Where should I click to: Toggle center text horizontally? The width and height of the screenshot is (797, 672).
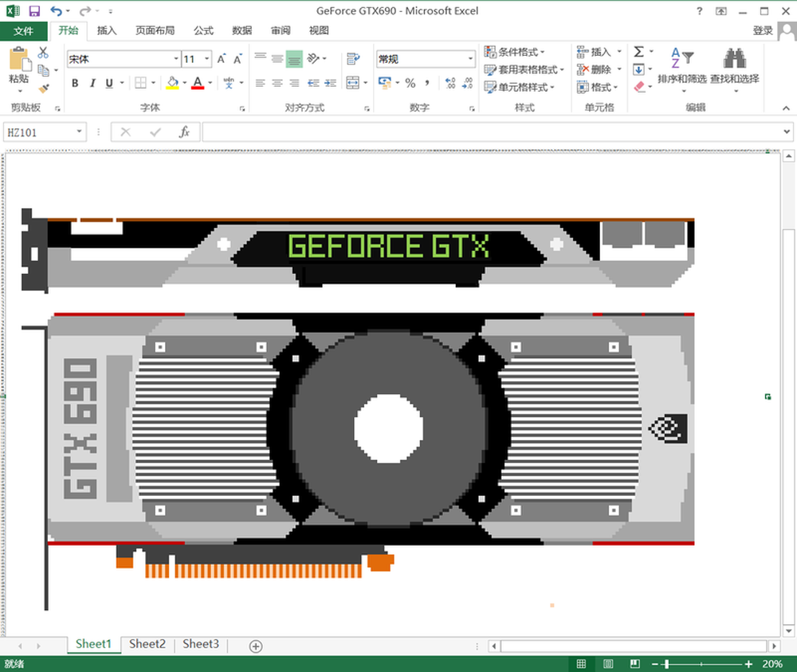(x=277, y=83)
